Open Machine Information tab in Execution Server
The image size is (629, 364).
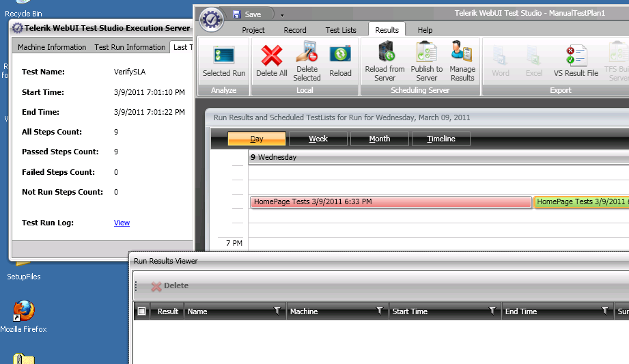point(52,47)
